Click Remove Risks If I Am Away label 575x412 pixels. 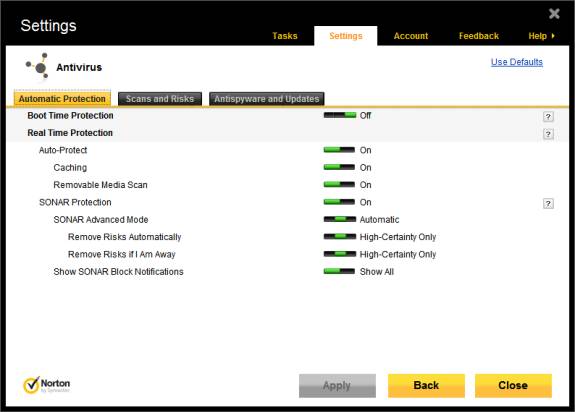(x=122, y=254)
